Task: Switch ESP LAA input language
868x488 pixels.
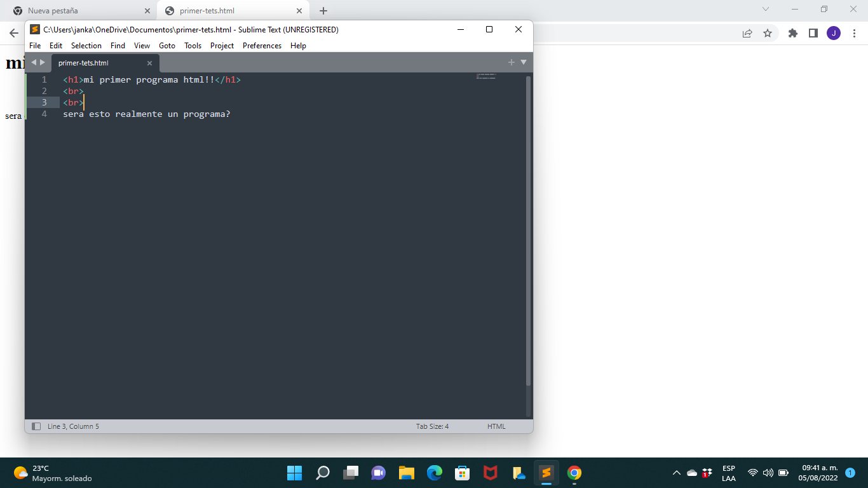Action: coord(729,473)
